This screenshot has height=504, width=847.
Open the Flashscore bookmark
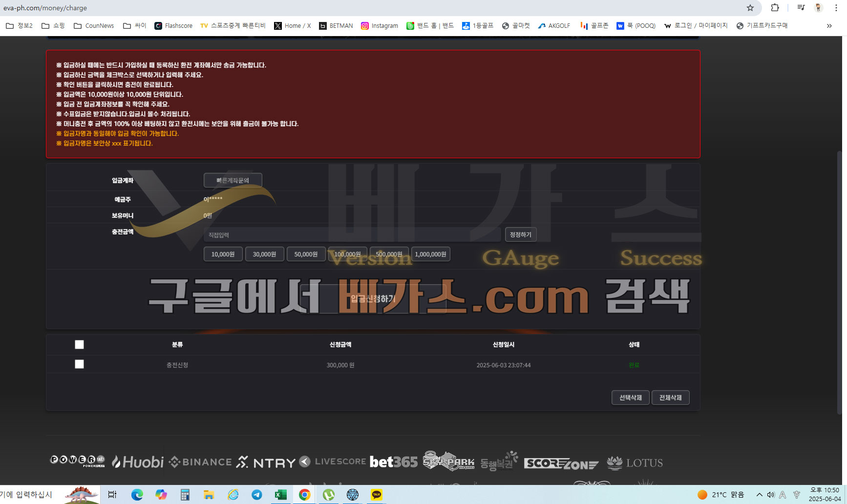click(x=173, y=26)
